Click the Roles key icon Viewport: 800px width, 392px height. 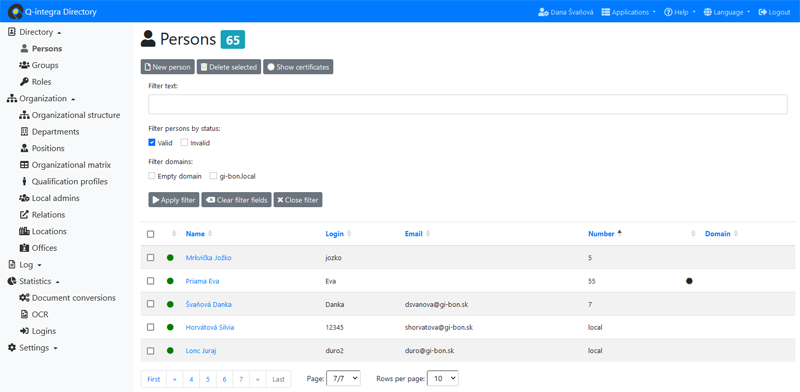pos(24,82)
